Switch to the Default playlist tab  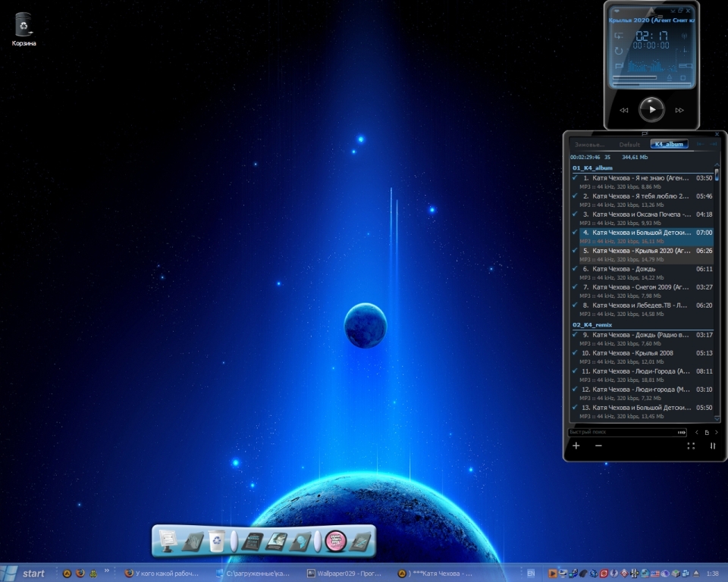[x=629, y=144]
